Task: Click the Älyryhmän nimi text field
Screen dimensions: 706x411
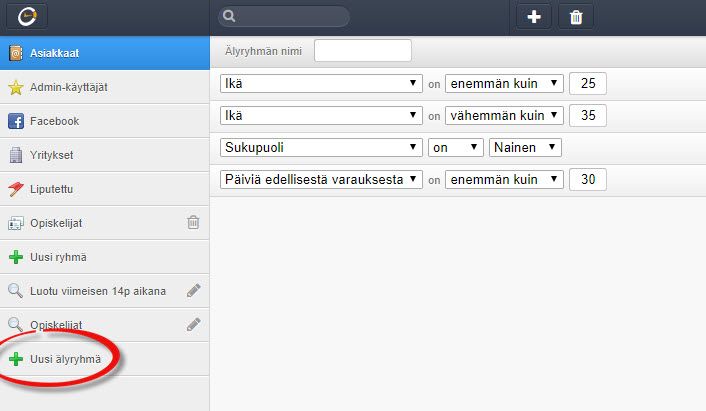Action: tap(362, 50)
